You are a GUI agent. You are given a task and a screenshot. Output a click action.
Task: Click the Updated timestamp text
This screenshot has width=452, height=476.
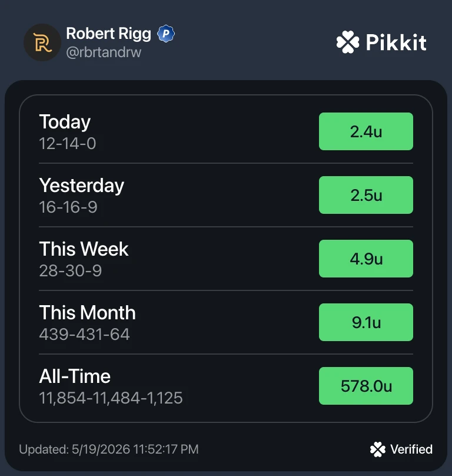pos(109,449)
